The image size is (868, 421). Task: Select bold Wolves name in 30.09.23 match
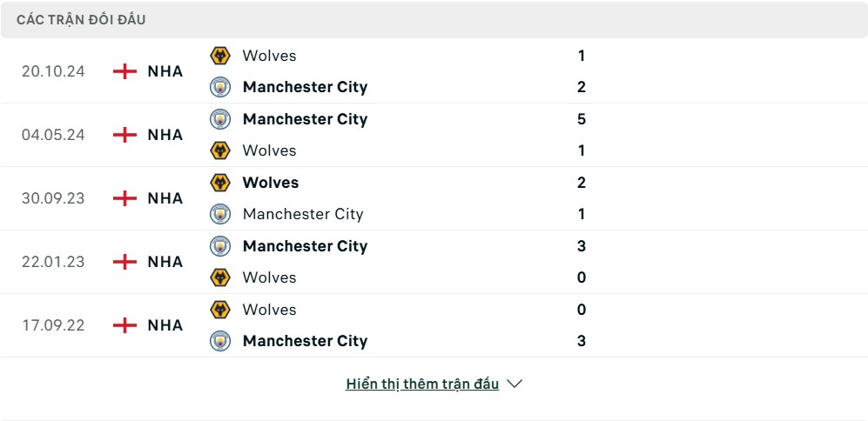271,183
